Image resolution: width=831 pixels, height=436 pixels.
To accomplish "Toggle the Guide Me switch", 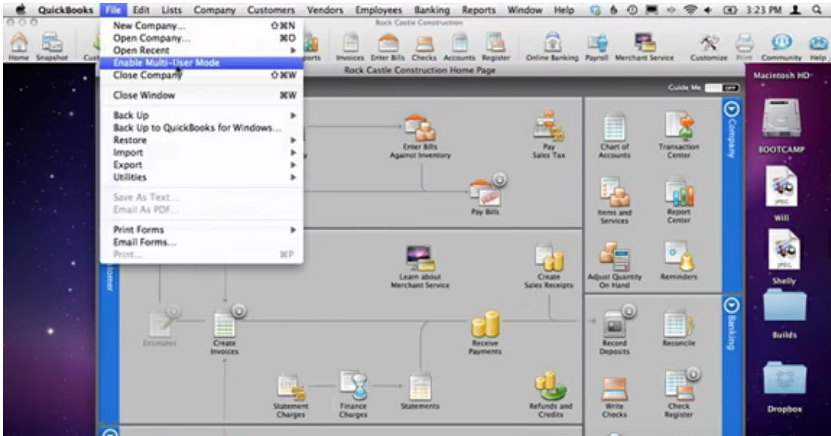I will (x=723, y=88).
